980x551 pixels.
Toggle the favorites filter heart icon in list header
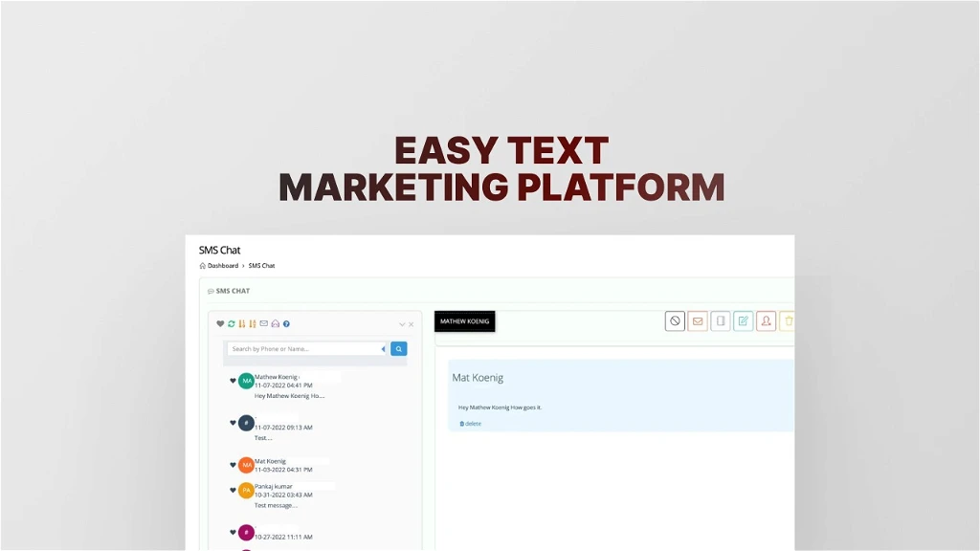[220, 323]
